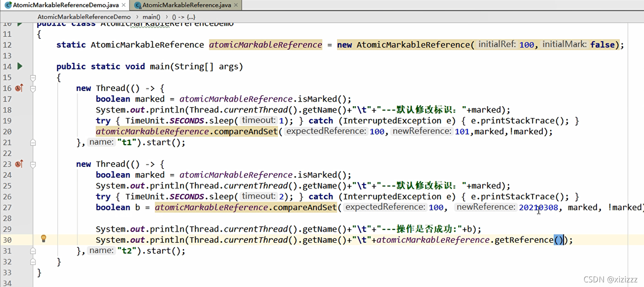
Task: Click the 'false' value on line 12
Action: click(602, 45)
